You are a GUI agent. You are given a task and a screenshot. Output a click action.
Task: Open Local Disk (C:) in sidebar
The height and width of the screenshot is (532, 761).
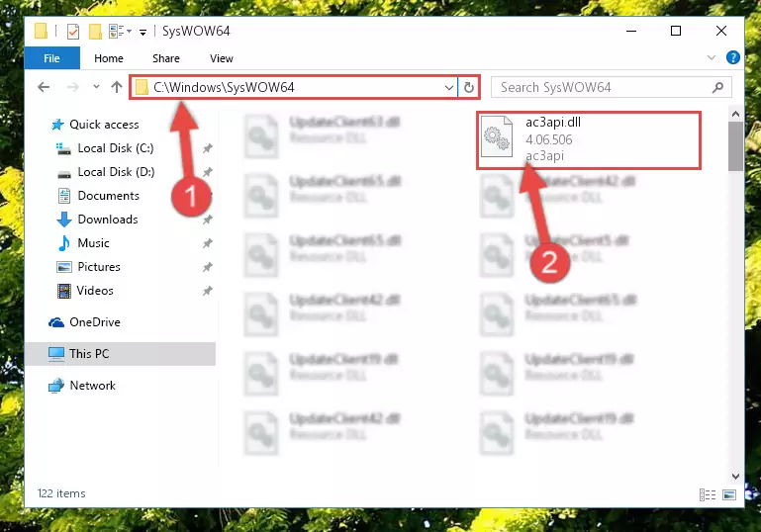pyautogui.click(x=116, y=148)
